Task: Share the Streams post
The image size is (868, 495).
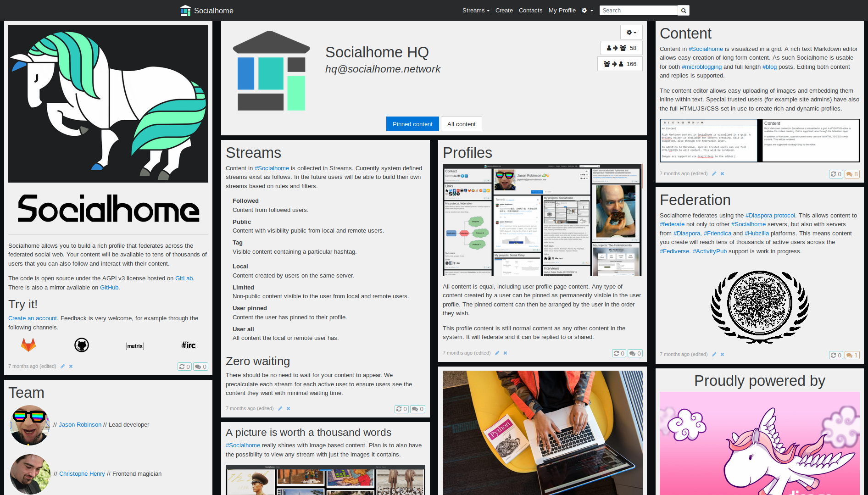Action: click(x=401, y=409)
